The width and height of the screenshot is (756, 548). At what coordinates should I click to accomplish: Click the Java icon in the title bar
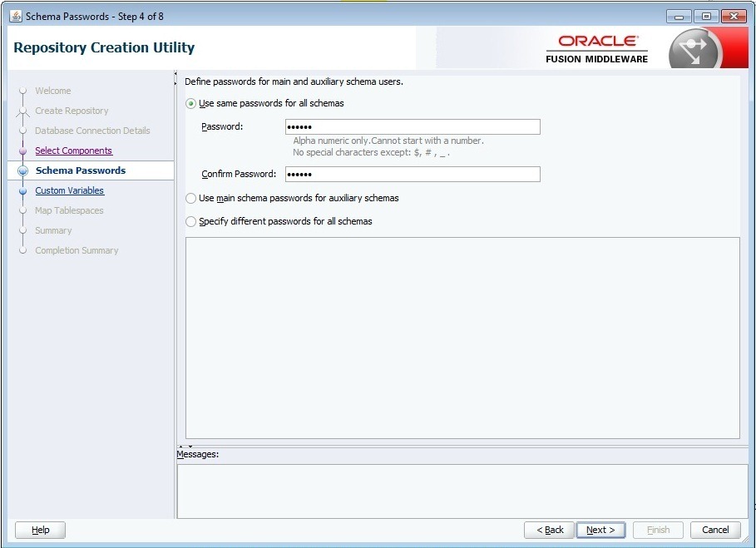[x=15, y=16]
